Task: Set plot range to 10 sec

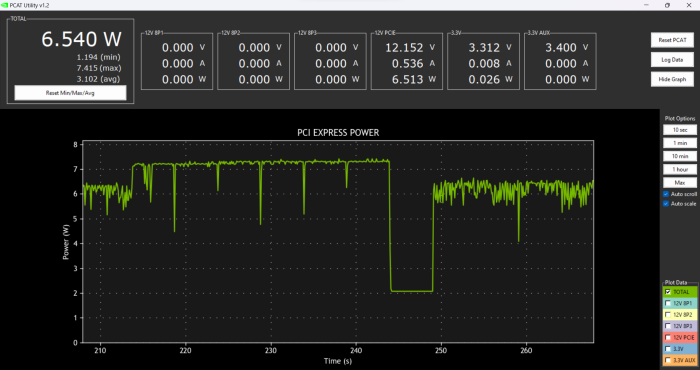Action: (x=679, y=130)
